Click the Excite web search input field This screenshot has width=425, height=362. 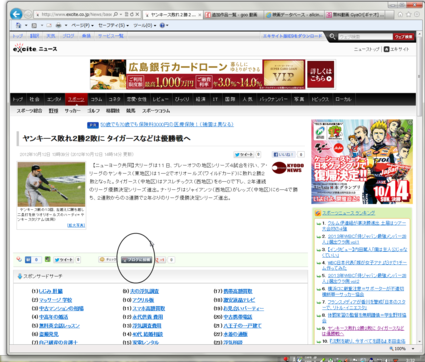pyautogui.click(x=365, y=37)
